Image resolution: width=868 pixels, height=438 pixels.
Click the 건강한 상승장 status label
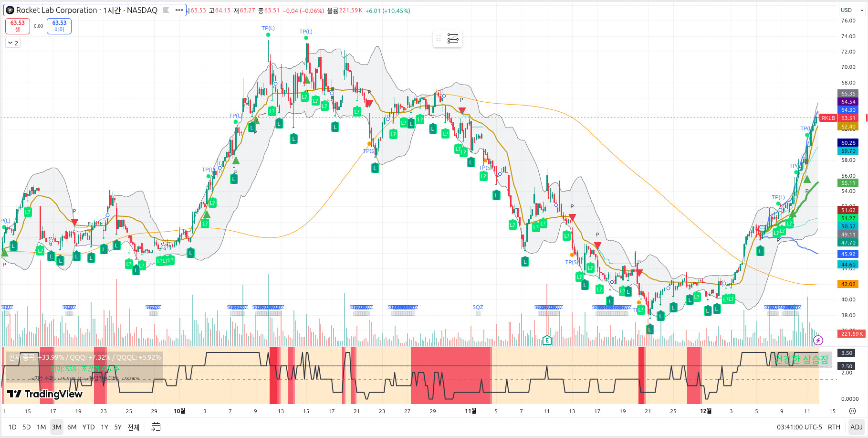[x=802, y=359]
